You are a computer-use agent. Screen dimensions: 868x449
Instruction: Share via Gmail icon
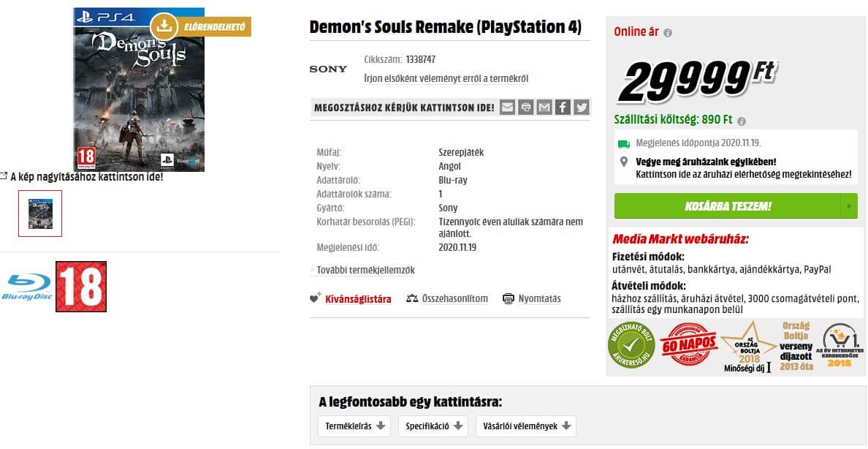point(544,107)
